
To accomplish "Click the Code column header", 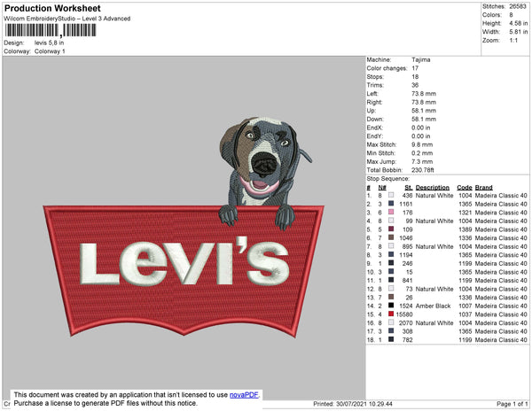I will click(464, 188).
